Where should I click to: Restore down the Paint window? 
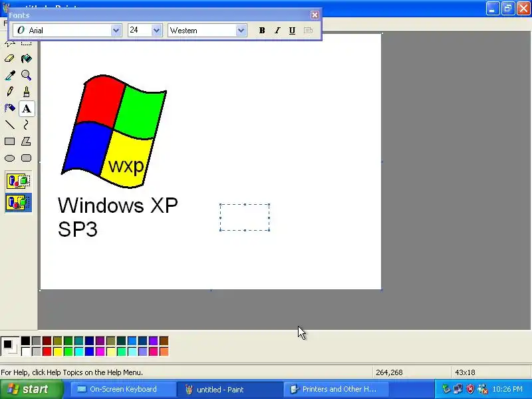click(507, 8)
